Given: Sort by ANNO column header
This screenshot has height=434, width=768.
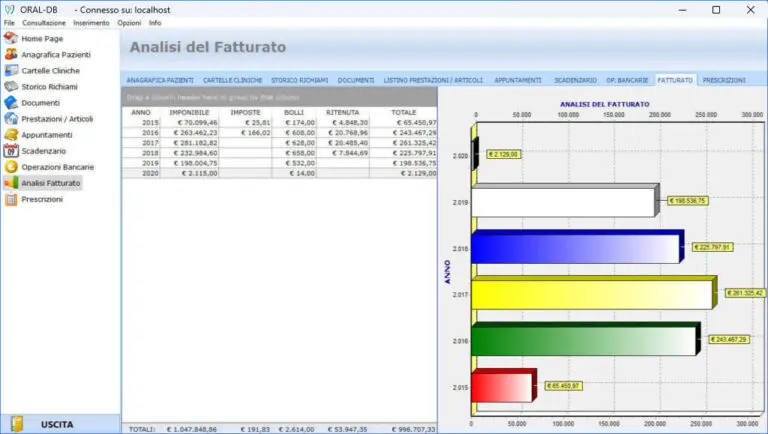Looking at the screenshot, I should tap(141, 112).
